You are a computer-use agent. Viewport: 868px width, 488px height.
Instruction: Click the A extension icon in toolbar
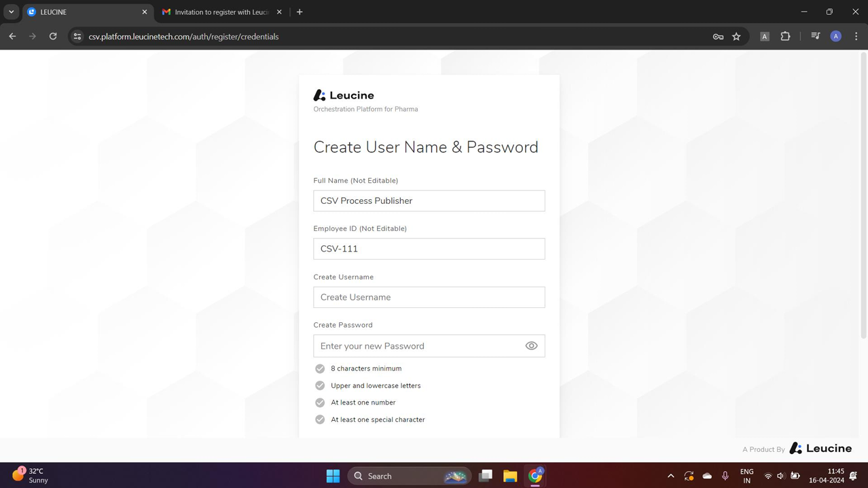click(x=764, y=37)
